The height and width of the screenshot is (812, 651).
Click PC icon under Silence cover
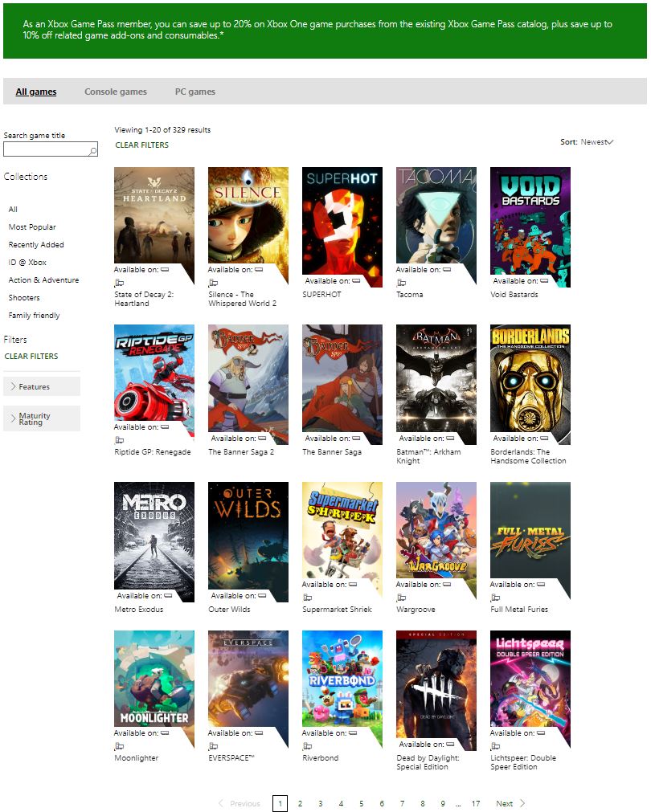[x=213, y=283]
